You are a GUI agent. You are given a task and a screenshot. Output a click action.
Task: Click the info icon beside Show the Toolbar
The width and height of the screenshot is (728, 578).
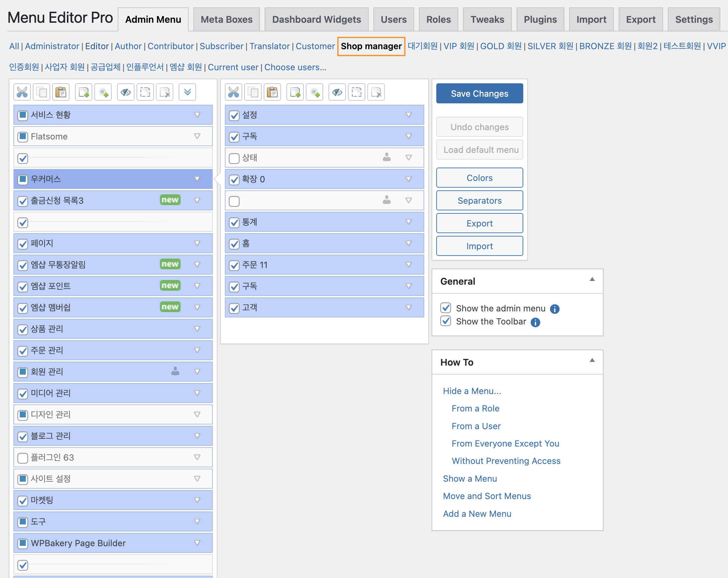point(535,322)
